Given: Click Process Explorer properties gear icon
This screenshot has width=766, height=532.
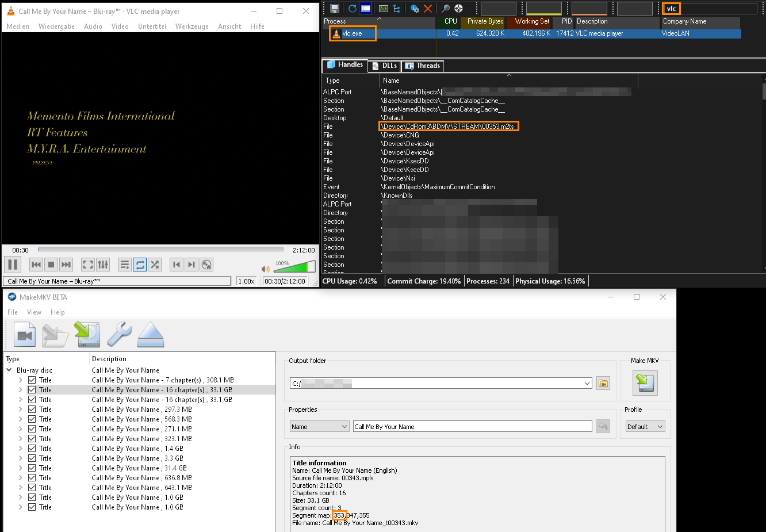Looking at the screenshot, I should point(415,8).
